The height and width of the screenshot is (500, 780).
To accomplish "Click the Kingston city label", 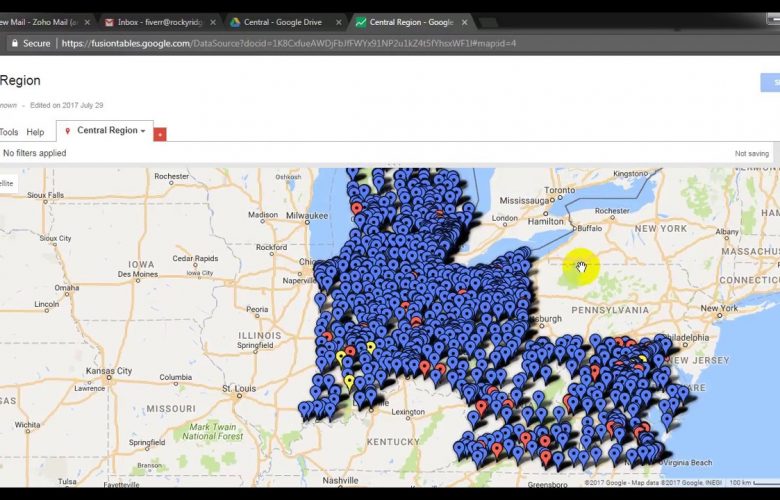I will (x=631, y=174).
